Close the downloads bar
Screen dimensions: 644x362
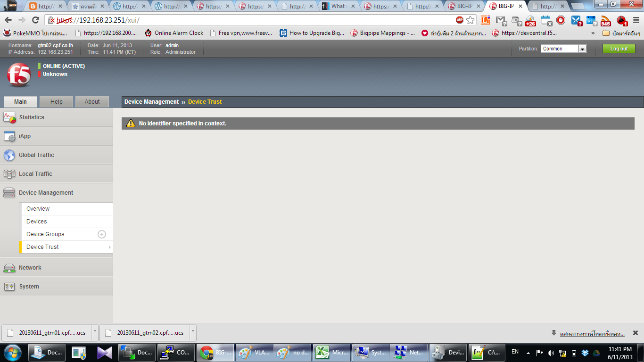[636, 333]
